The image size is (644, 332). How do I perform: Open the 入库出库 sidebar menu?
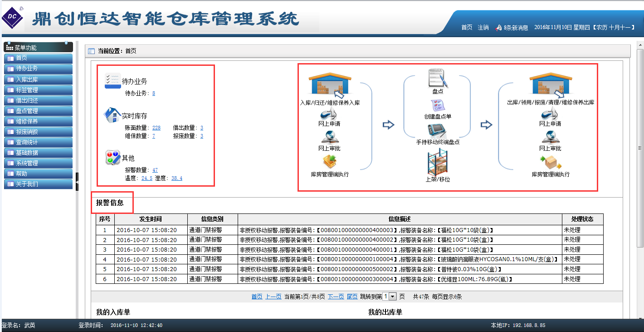(x=38, y=79)
